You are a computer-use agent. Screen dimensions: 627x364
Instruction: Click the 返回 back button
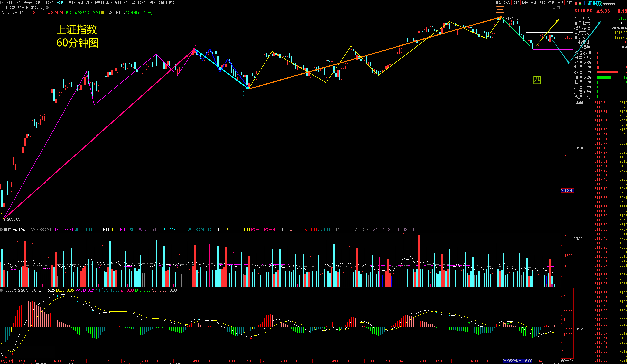pyautogui.click(x=569, y=3)
